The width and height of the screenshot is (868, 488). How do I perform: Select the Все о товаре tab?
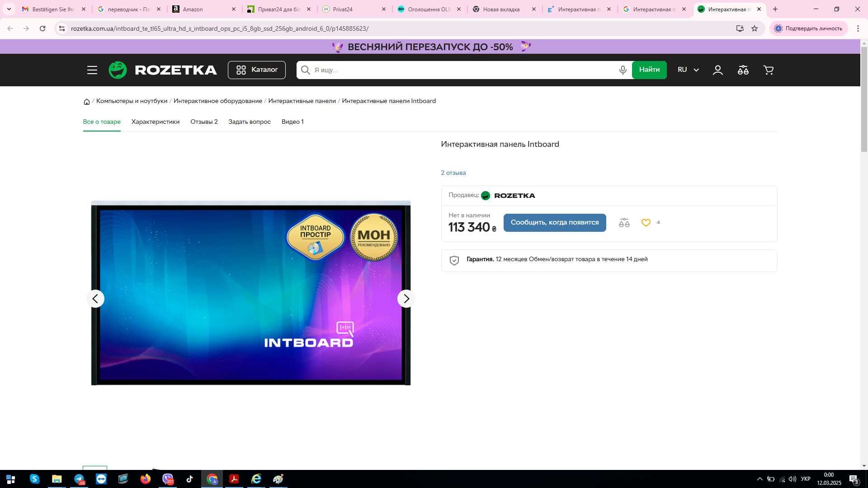[x=102, y=122]
